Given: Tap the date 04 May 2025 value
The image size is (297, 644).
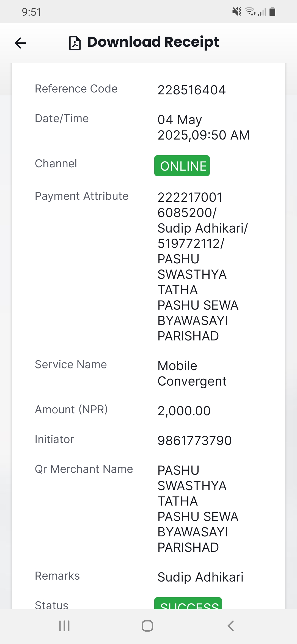Looking at the screenshot, I should [204, 127].
